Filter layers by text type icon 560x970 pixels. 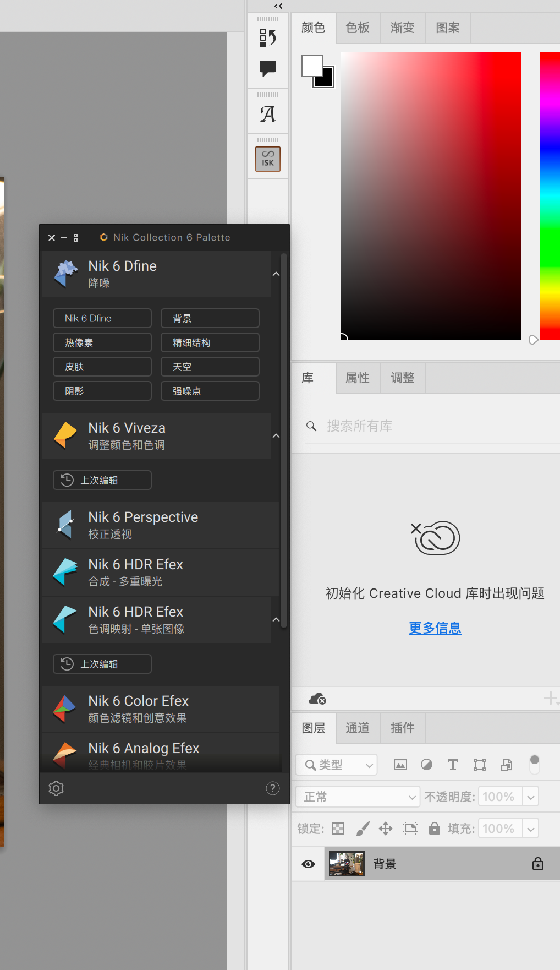click(x=453, y=765)
